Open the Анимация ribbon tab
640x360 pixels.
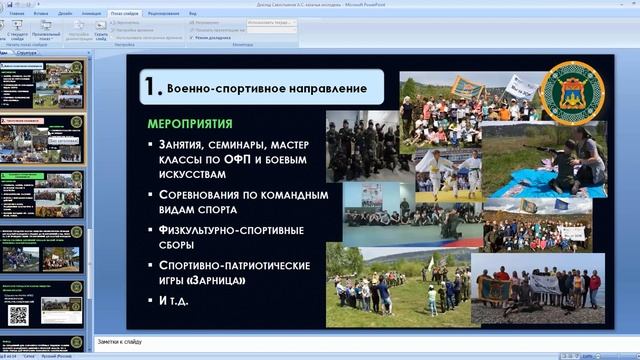(91, 13)
